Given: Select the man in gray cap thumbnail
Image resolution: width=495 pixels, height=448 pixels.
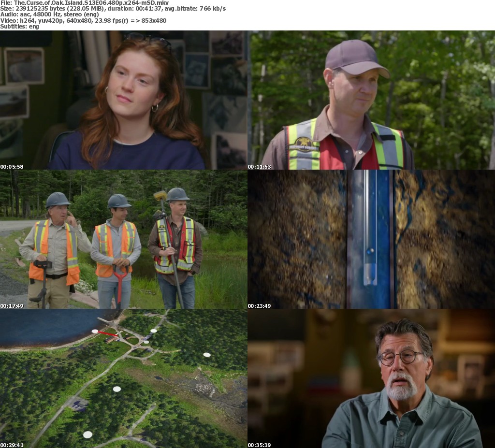Looking at the screenshot, I should click(371, 100).
